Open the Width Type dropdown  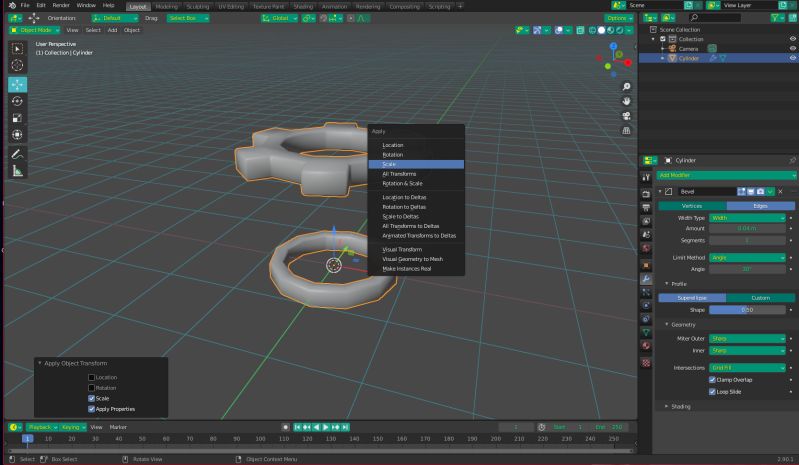(747, 218)
